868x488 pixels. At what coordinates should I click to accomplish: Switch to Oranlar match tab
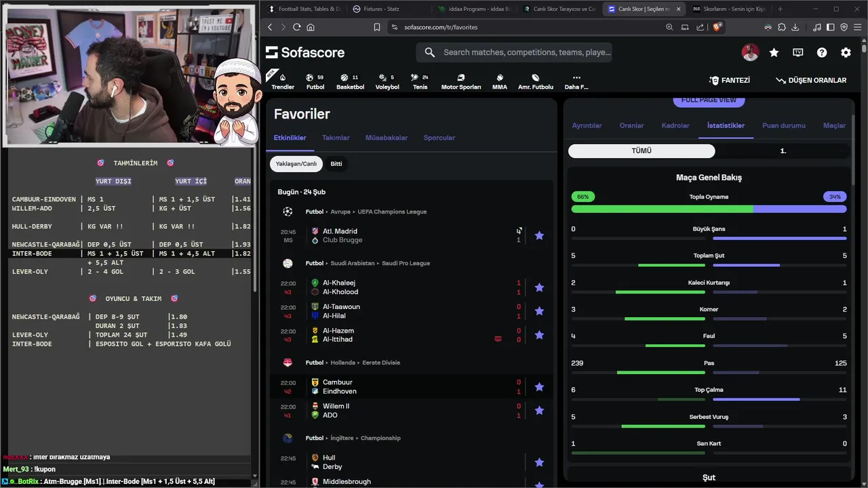(x=631, y=125)
